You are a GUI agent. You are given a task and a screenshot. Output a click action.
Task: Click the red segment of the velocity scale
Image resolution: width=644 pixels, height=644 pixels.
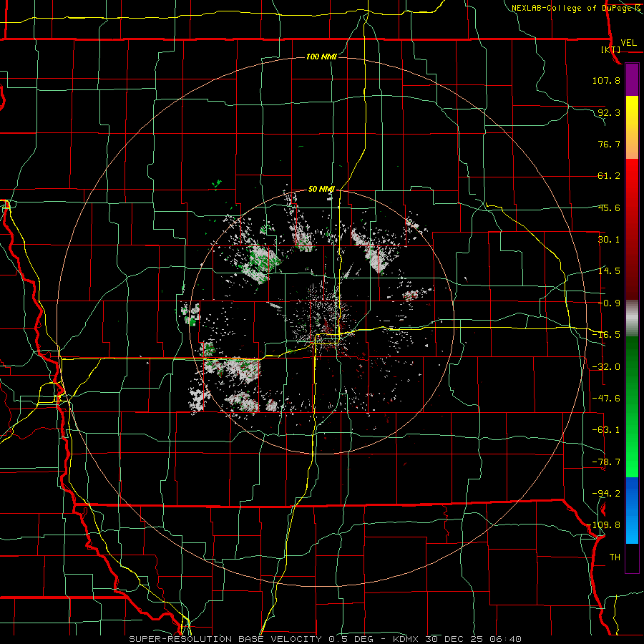tap(632, 229)
